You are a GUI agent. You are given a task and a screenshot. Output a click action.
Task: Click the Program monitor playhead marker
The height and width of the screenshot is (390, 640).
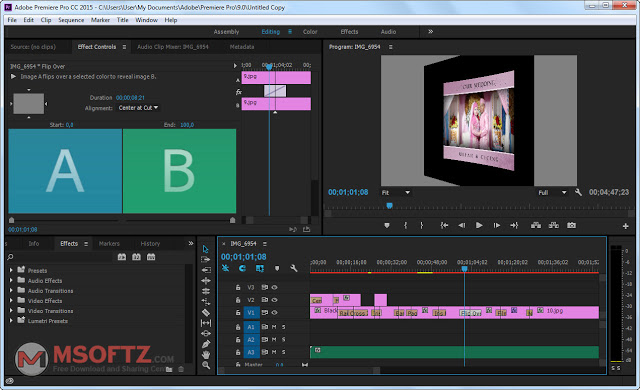(389, 206)
